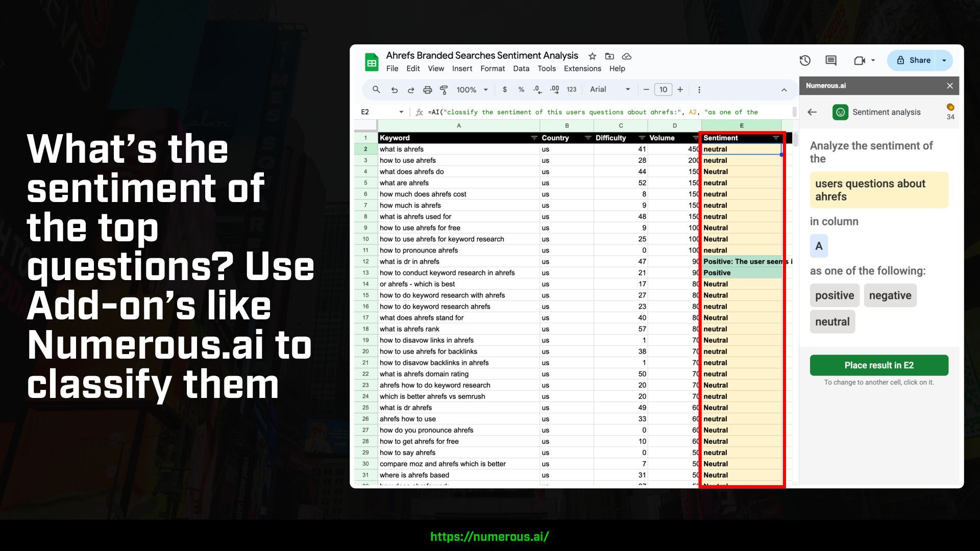The image size is (980, 551).
Task: Open the comments icon near Share
Action: tap(831, 61)
